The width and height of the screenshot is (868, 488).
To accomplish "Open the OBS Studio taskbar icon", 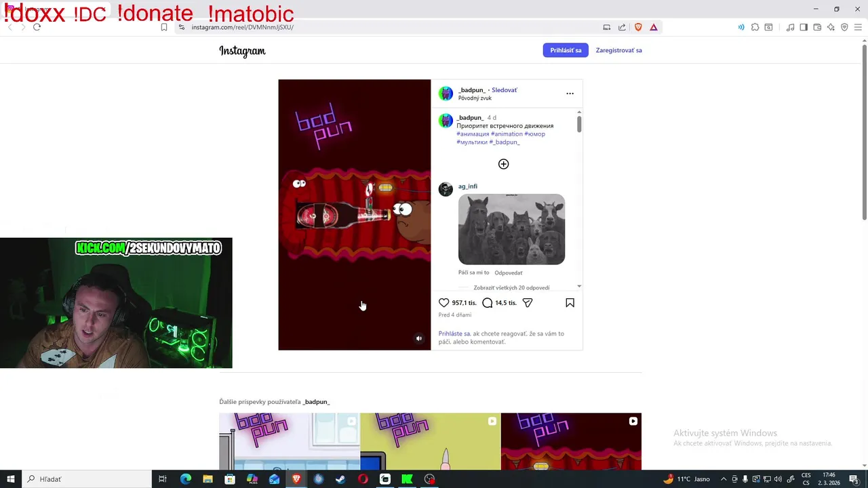I will [x=429, y=479].
